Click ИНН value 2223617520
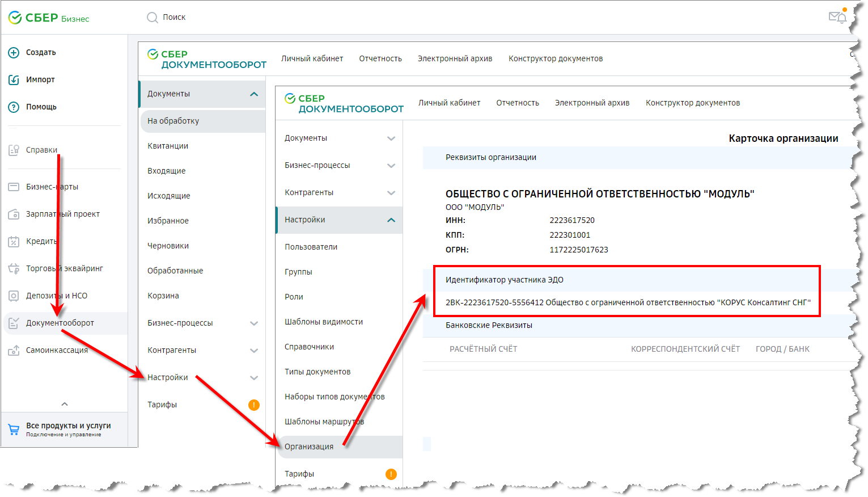 coord(572,220)
